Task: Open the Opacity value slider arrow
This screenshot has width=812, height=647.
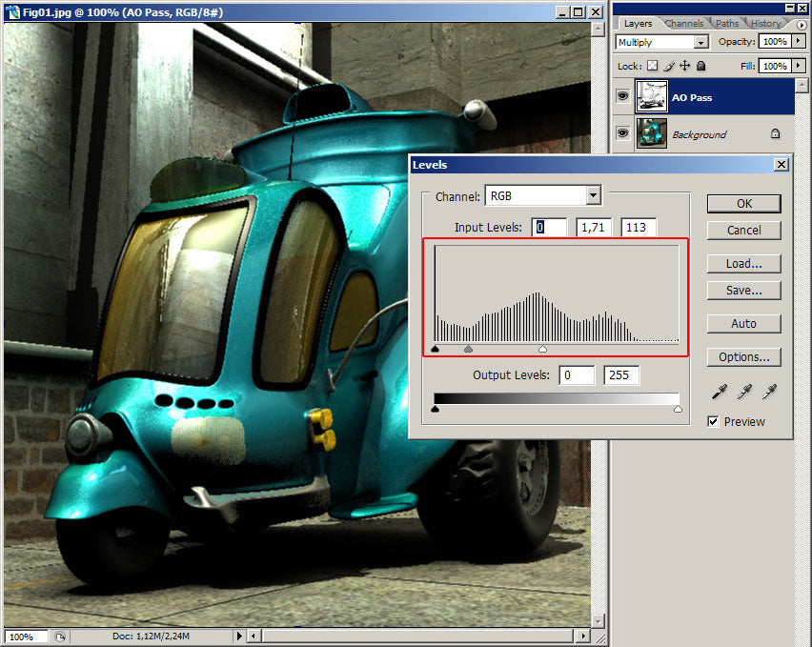Action: pos(799,41)
